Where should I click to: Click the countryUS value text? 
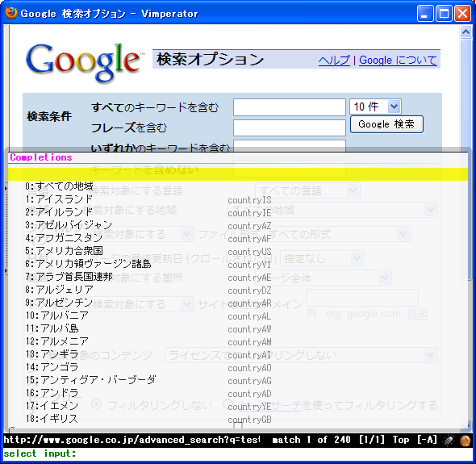(249, 252)
